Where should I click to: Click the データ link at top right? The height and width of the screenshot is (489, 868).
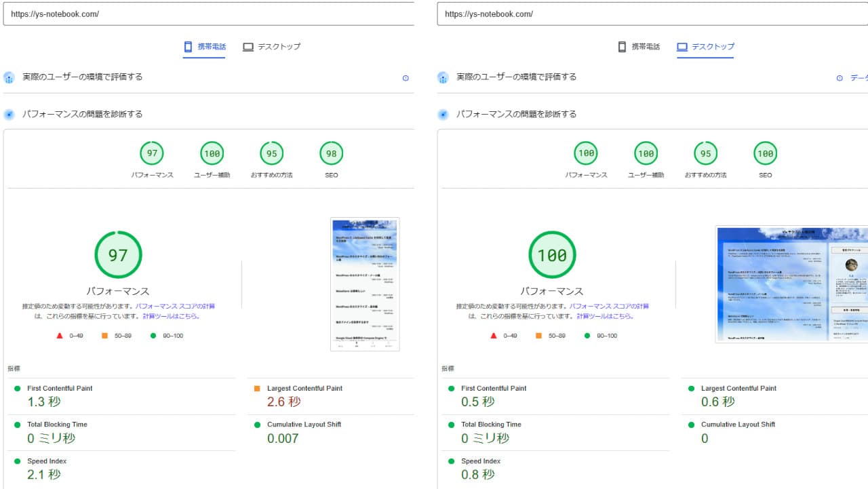pos(859,78)
